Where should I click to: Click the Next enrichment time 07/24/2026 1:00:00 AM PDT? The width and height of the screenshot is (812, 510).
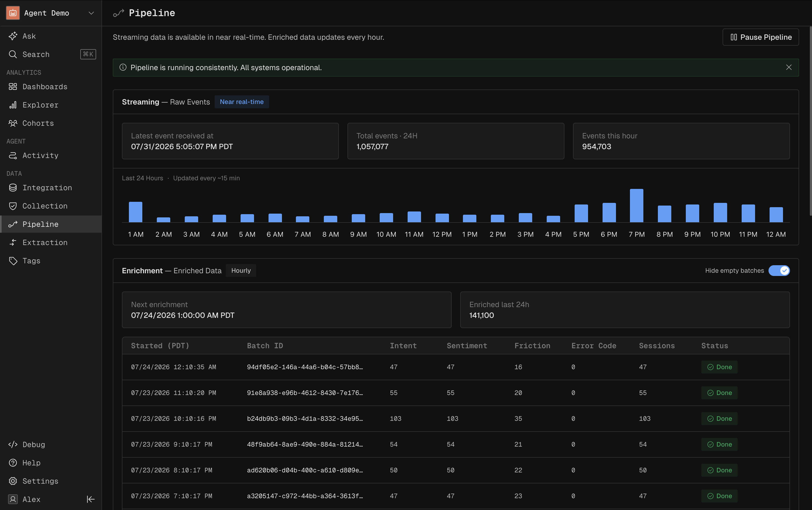[183, 315]
